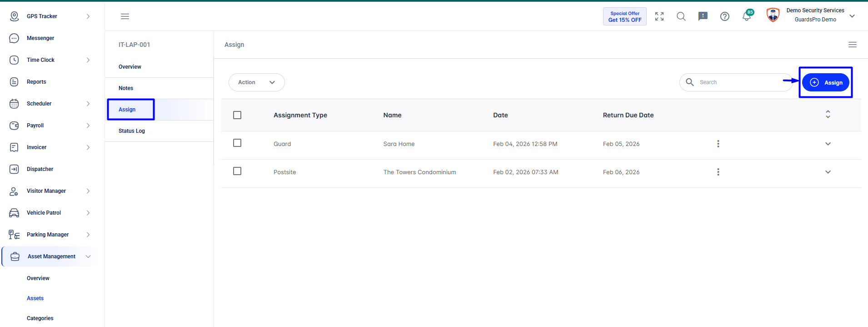Click the Parking Manager icon
The width and height of the screenshot is (868, 327).
[14, 235]
